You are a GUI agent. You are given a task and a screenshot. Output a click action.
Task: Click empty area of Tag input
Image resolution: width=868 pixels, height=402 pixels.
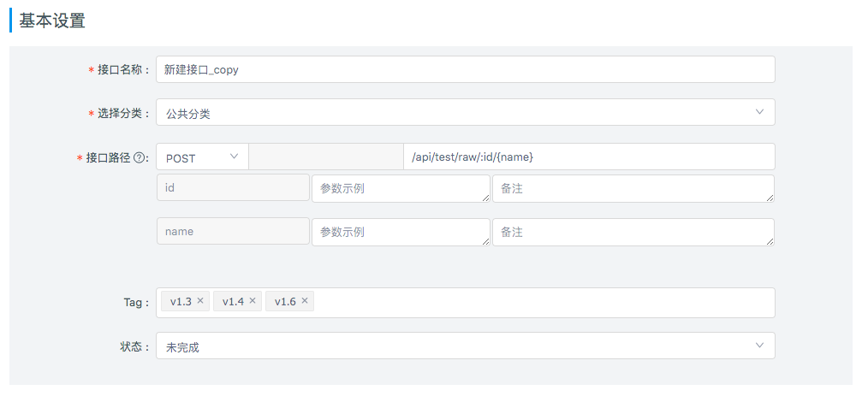[x=539, y=302]
